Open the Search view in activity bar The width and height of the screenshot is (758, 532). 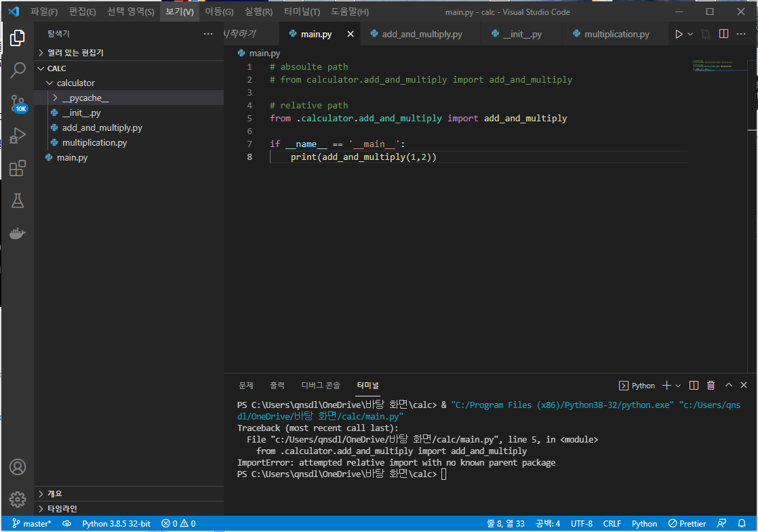click(18, 70)
